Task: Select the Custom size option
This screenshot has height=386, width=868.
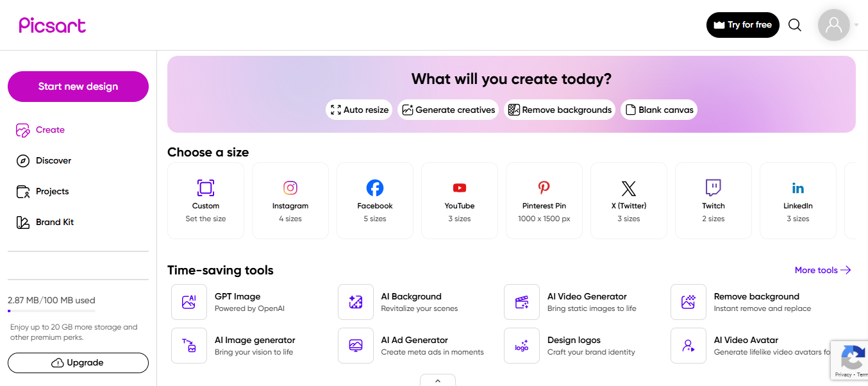Action: click(206, 200)
